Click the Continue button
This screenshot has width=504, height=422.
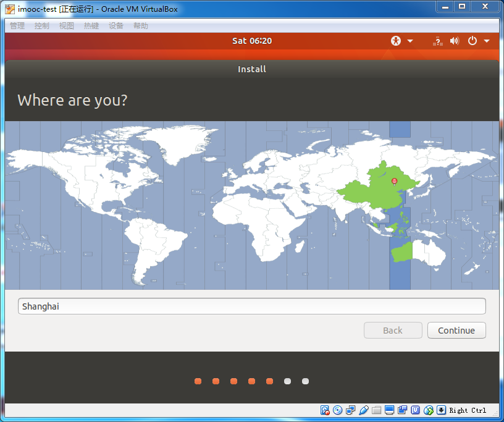click(x=456, y=331)
